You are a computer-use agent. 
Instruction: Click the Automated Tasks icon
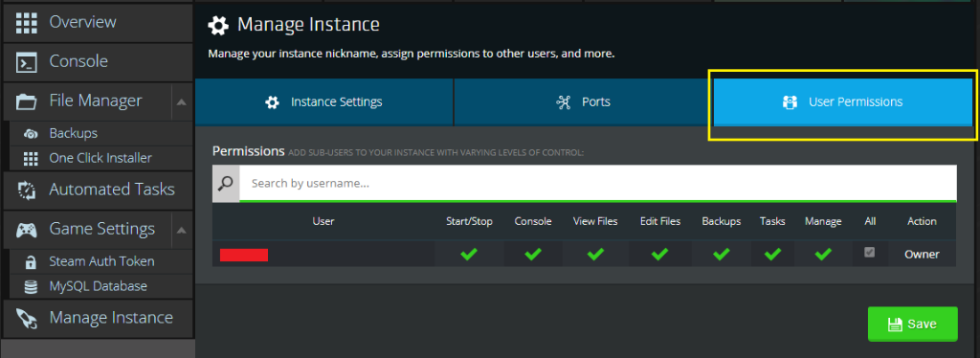[x=27, y=190]
